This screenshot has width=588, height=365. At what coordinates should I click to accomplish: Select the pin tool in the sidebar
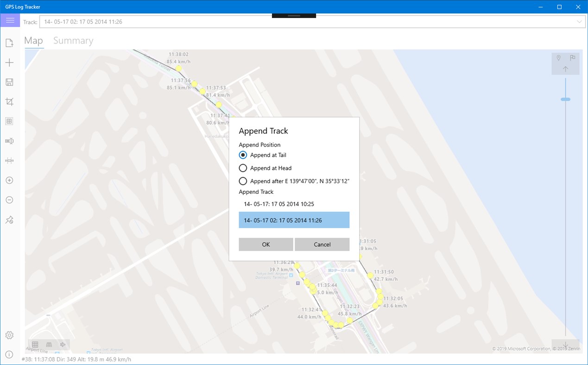point(9,219)
